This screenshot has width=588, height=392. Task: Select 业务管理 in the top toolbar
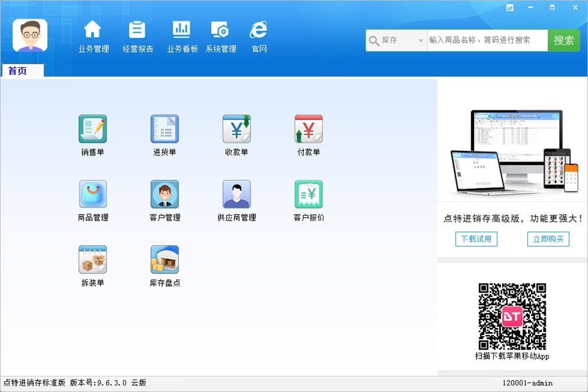[93, 36]
